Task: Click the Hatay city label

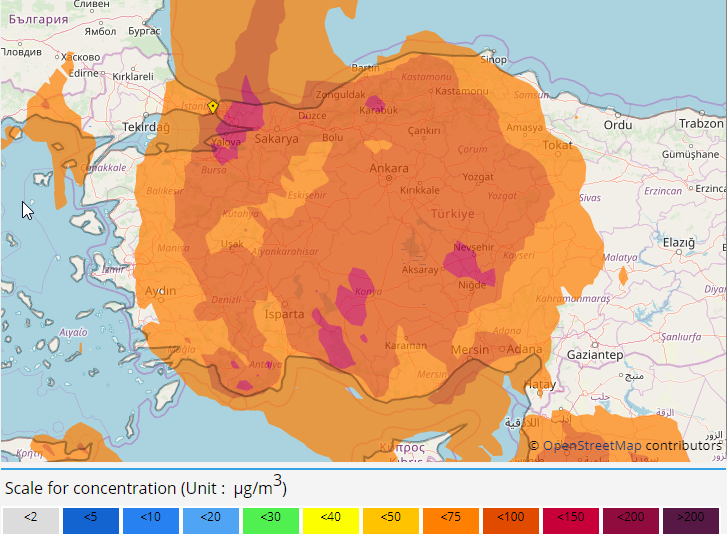Action: point(540,384)
